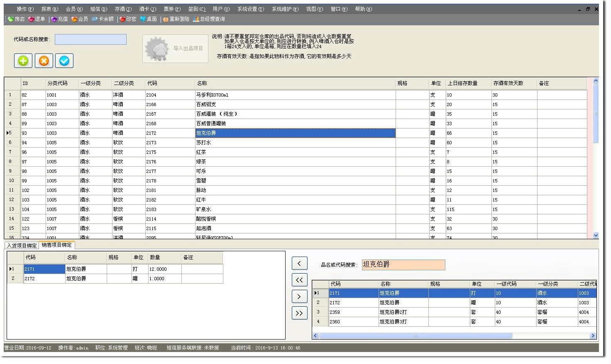Click the single left arrow move button
611x364 pixels.
coord(299,263)
